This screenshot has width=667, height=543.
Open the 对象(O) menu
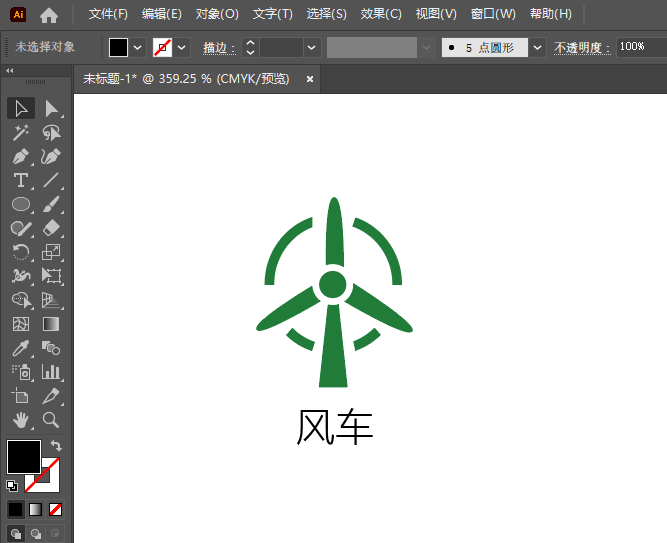[x=217, y=14]
